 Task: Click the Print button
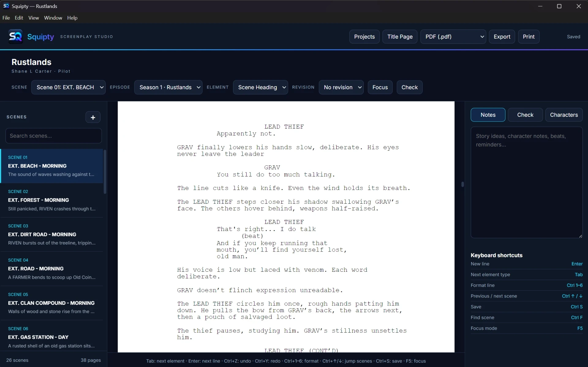(x=529, y=37)
